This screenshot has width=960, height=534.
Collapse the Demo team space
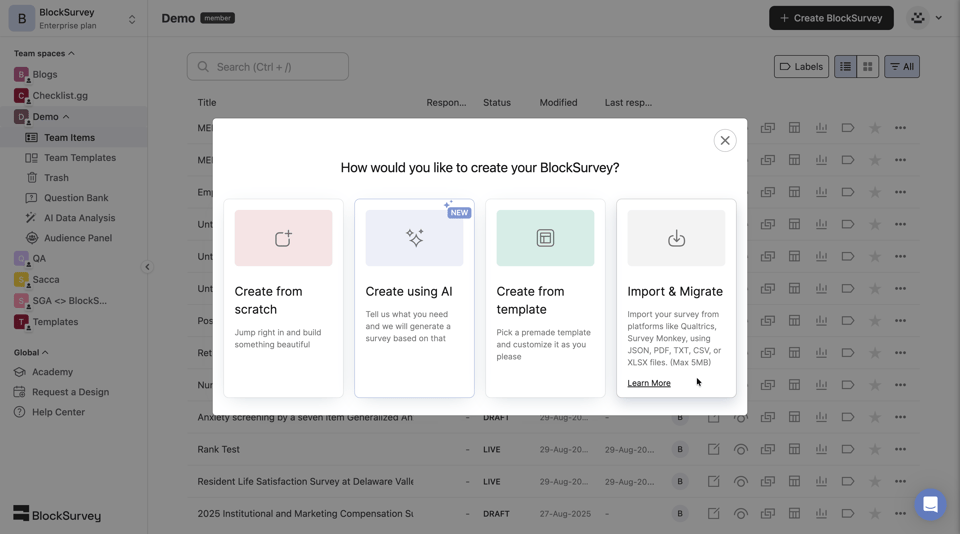66,117
